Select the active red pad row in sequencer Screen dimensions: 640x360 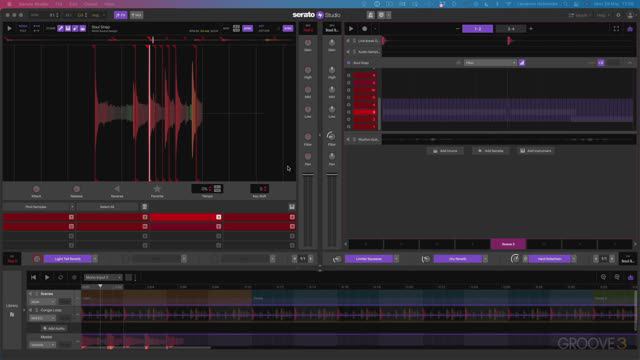[x=364, y=112]
